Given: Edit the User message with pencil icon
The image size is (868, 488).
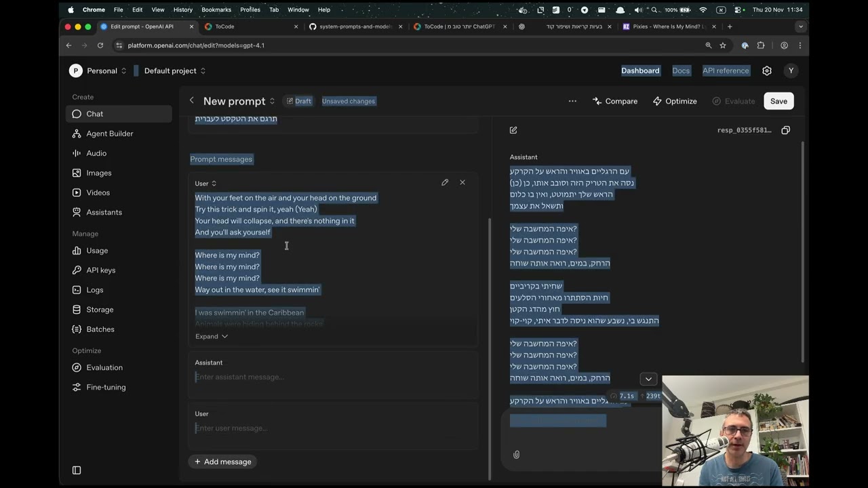Looking at the screenshot, I should point(445,182).
